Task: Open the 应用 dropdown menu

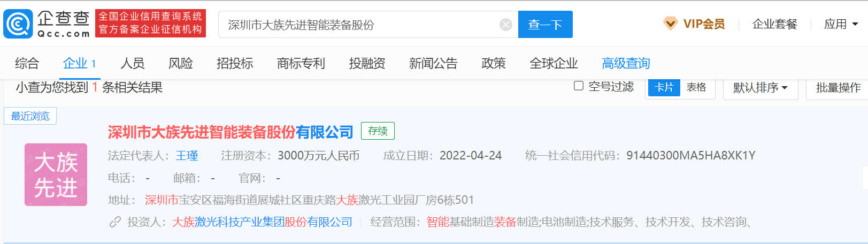Action: point(841,24)
